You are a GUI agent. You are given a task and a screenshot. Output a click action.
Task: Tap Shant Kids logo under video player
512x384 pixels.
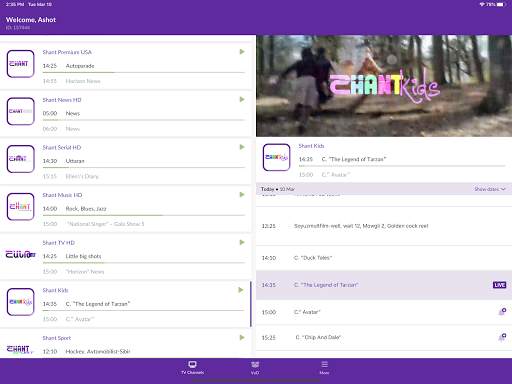[x=276, y=157]
